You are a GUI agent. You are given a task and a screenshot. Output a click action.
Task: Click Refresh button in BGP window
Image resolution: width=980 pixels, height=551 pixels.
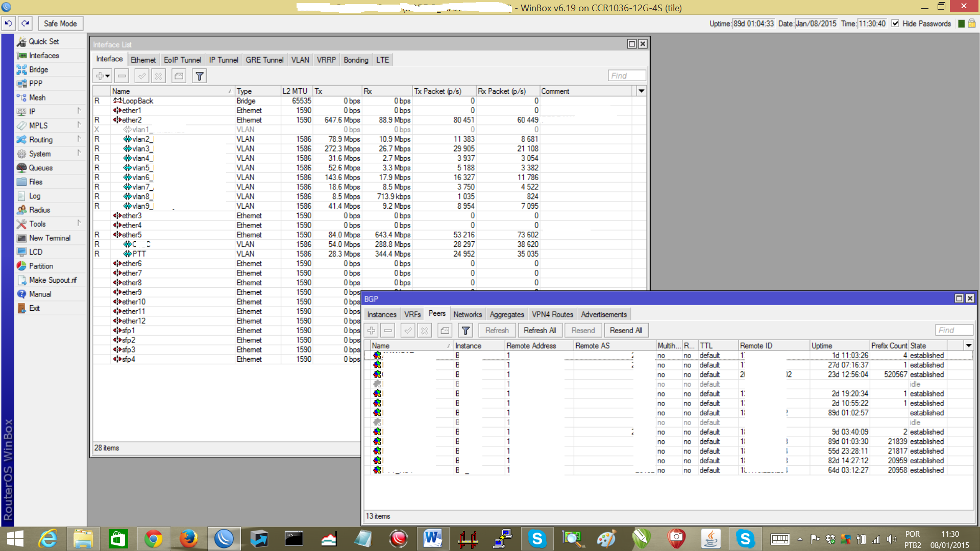click(497, 331)
